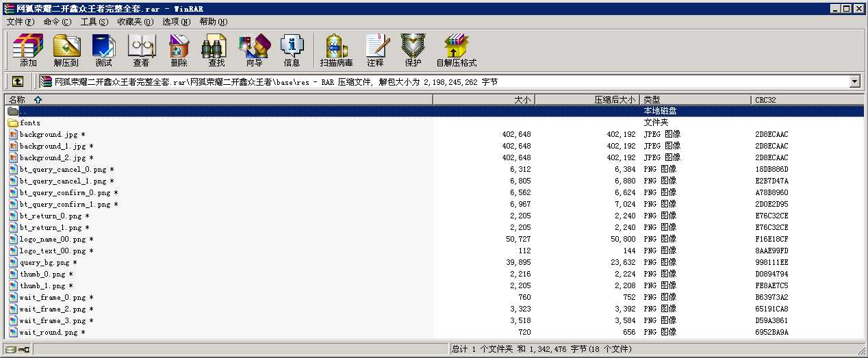Click the bt_return_0.png file icon

pyautogui.click(x=13, y=216)
